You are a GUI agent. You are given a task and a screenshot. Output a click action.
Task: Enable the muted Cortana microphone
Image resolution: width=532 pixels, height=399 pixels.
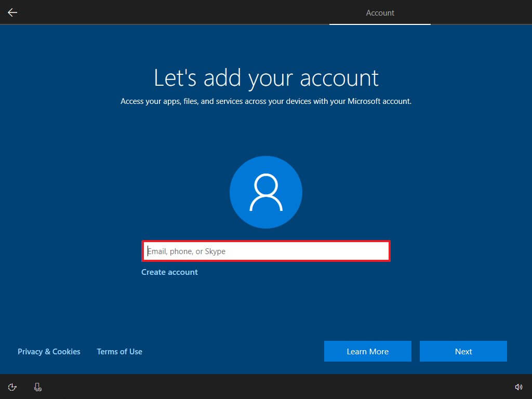(37, 387)
